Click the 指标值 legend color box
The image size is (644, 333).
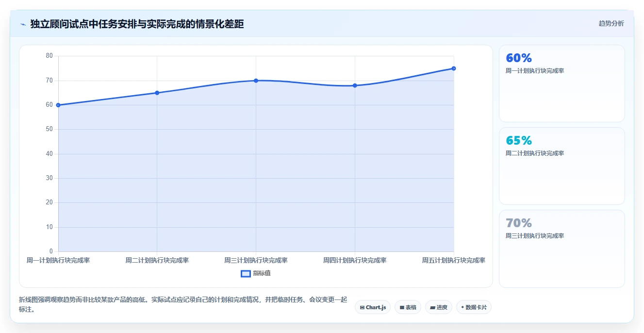pos(246,273)
